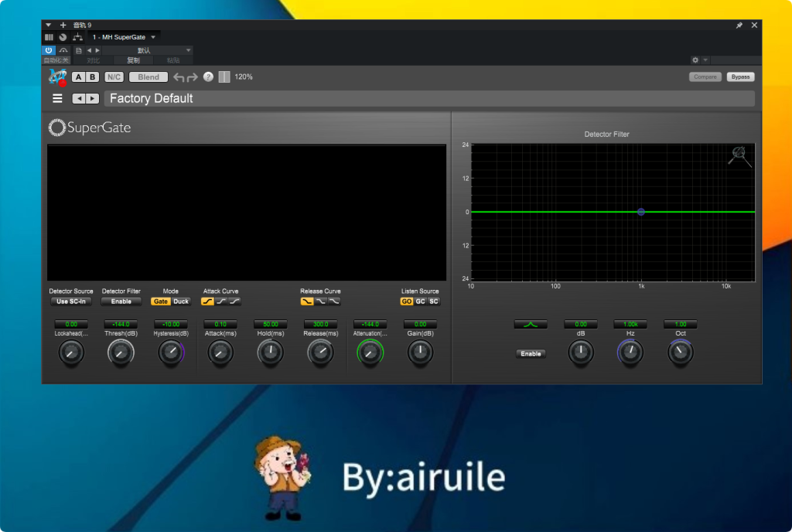Click the N/C button
792x532 pixels.
(x=114, y=77)
